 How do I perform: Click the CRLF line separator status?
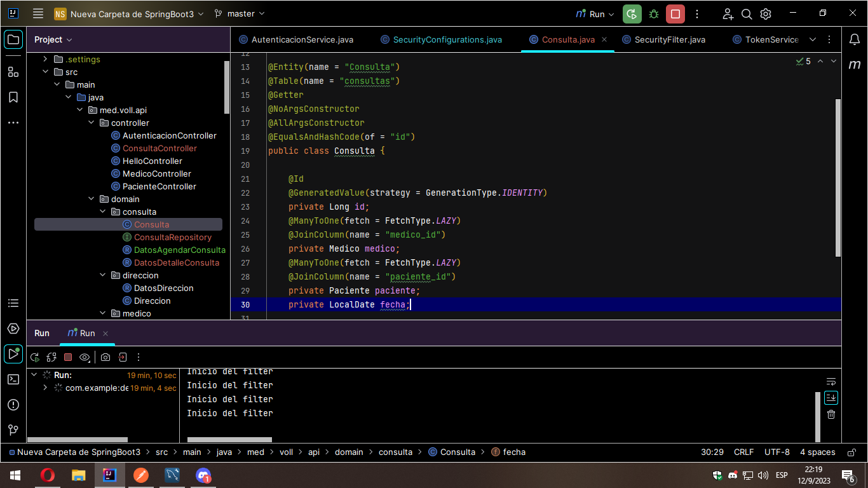743,452
